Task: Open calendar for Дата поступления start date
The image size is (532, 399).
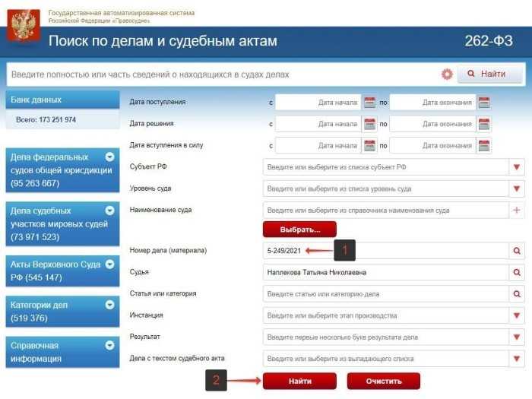Action: pos(370,103)
